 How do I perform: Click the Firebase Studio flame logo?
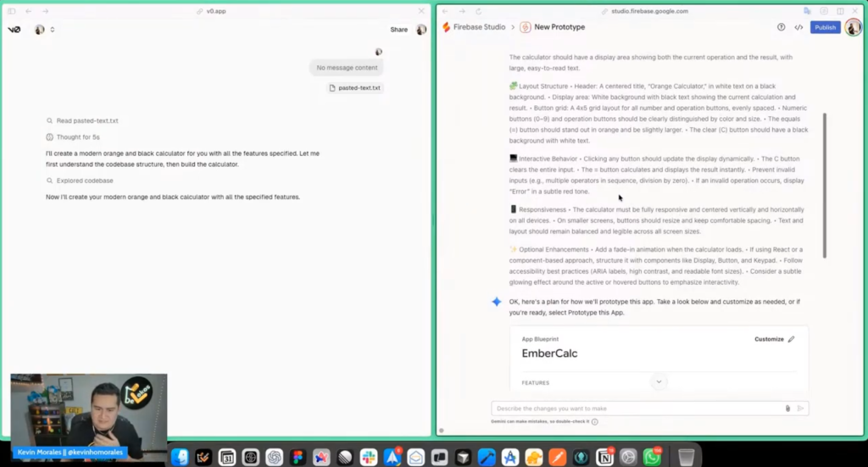(x=447, y=27)
